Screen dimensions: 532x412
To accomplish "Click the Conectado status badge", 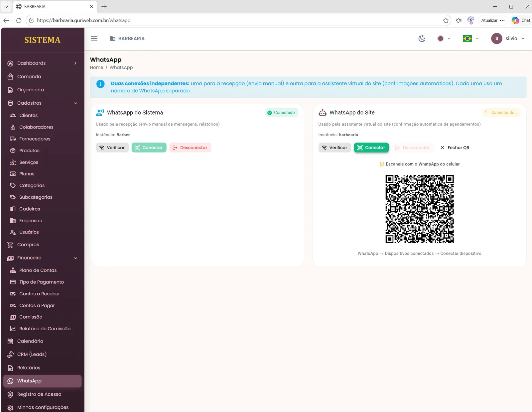I will (282, 113).
